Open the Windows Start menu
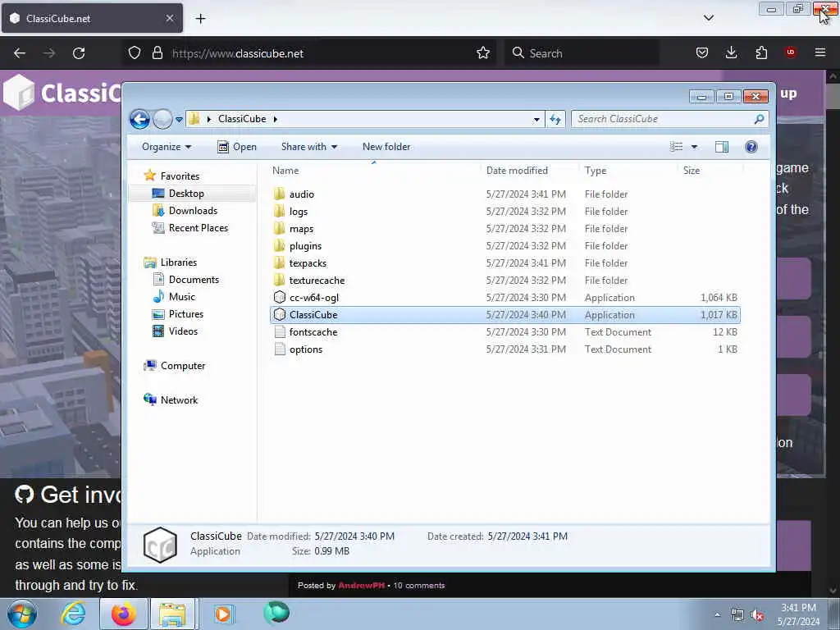The image size is (840, 630). click(x=22, y=614)
